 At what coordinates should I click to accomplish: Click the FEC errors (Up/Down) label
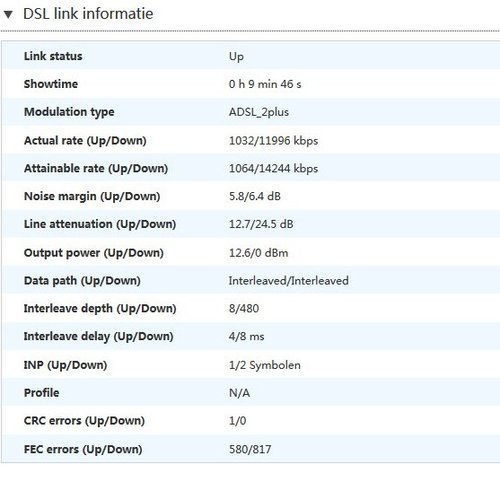point(83,449)
